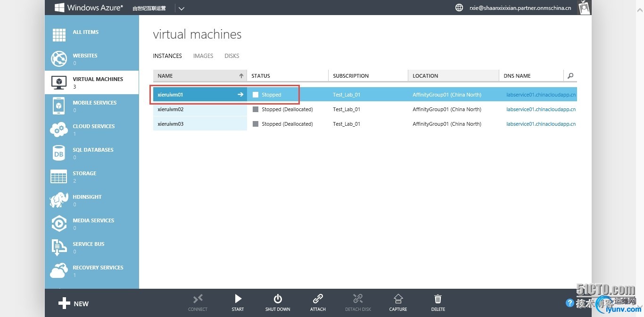Image resolution: width=644 pixels, height=317 pixels.
Task: Sort by the Subscription column header
Action: [368, 76]
